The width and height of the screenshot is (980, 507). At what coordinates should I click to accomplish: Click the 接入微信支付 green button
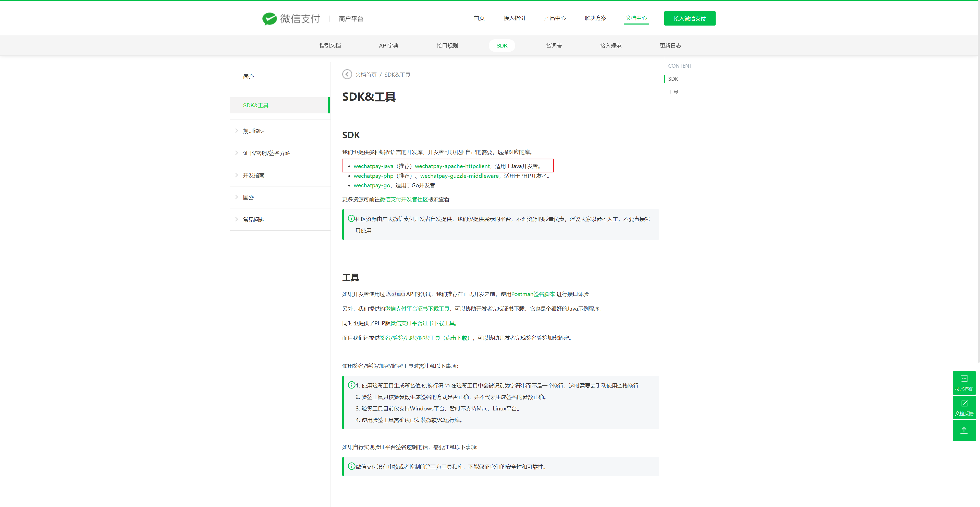(x=689, y=18)
